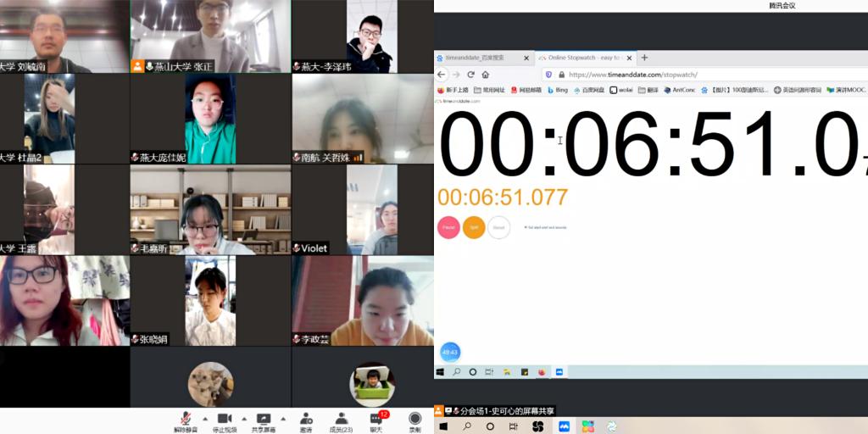Open the share screen option
The image size is (868, 434).
264,419
